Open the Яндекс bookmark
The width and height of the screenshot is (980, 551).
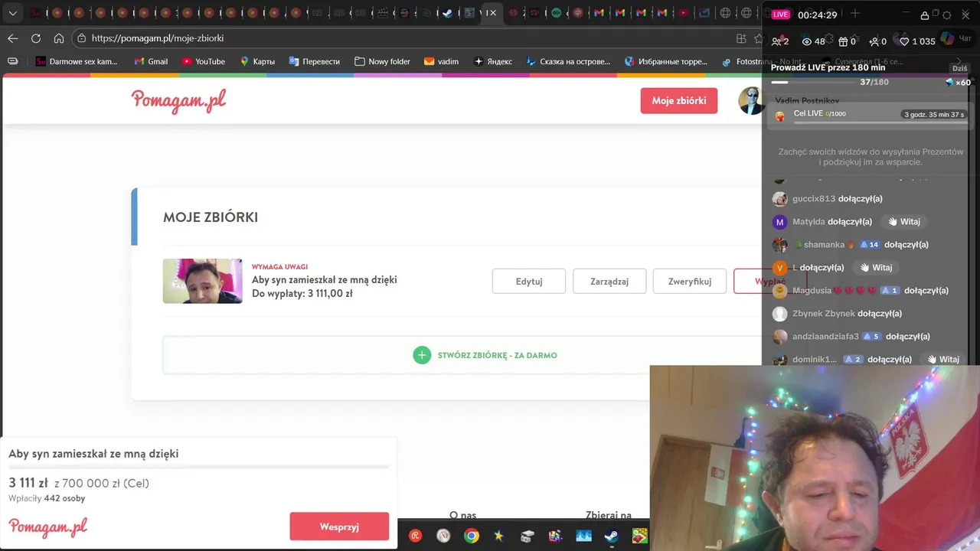click(493, 61)
